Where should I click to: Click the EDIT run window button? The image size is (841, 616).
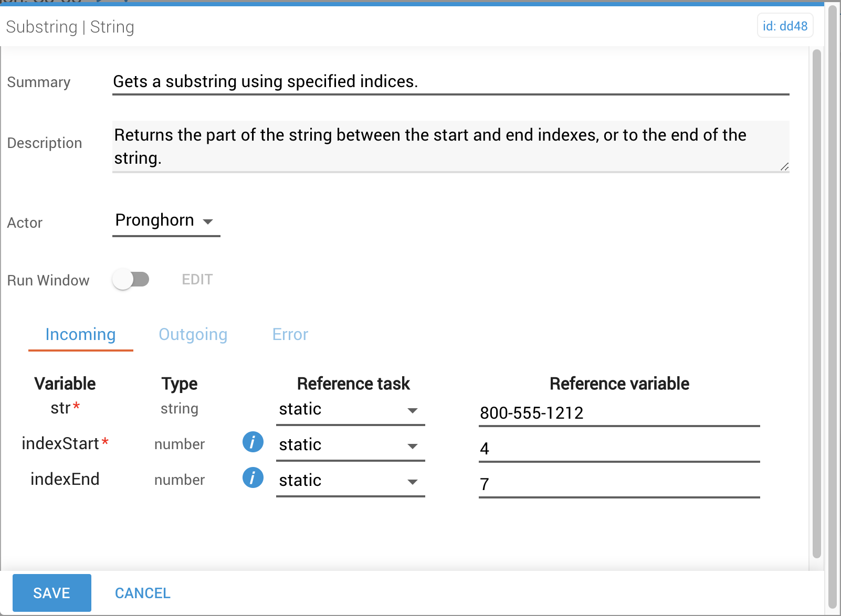point(197,280)
